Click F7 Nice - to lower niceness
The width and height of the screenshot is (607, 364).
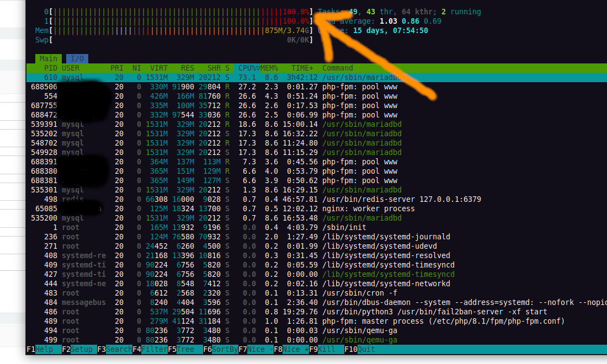pyautogui.click(x=256, y=349)
